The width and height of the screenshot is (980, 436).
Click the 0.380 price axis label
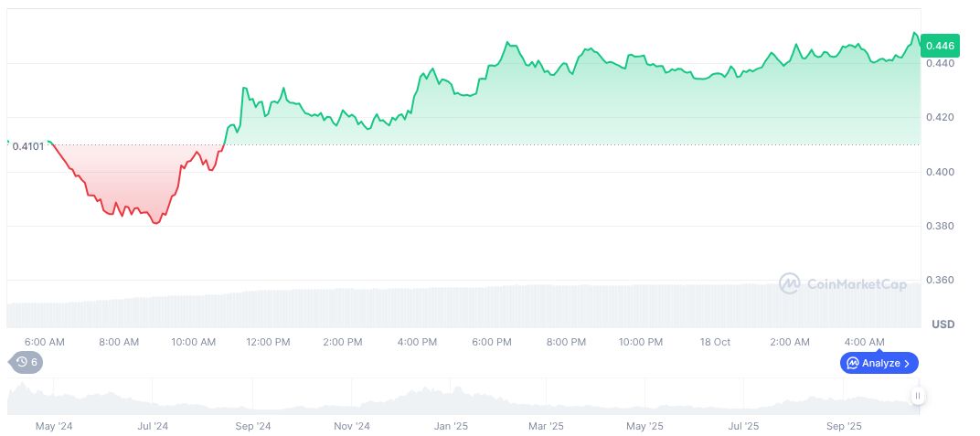939,226
